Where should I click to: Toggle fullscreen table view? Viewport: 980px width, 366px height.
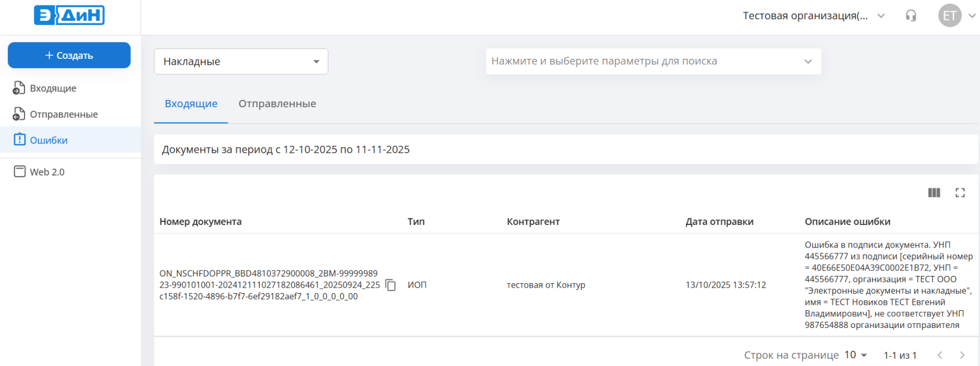(x=960, y=193)
